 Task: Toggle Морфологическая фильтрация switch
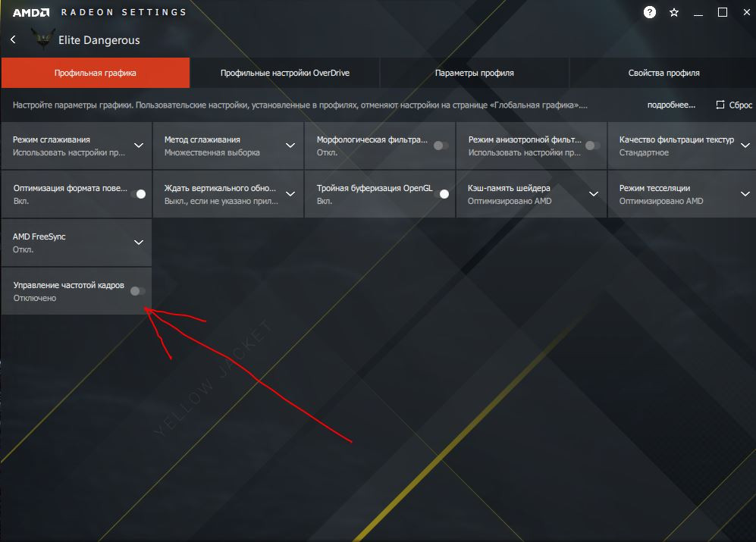[441, 145]
